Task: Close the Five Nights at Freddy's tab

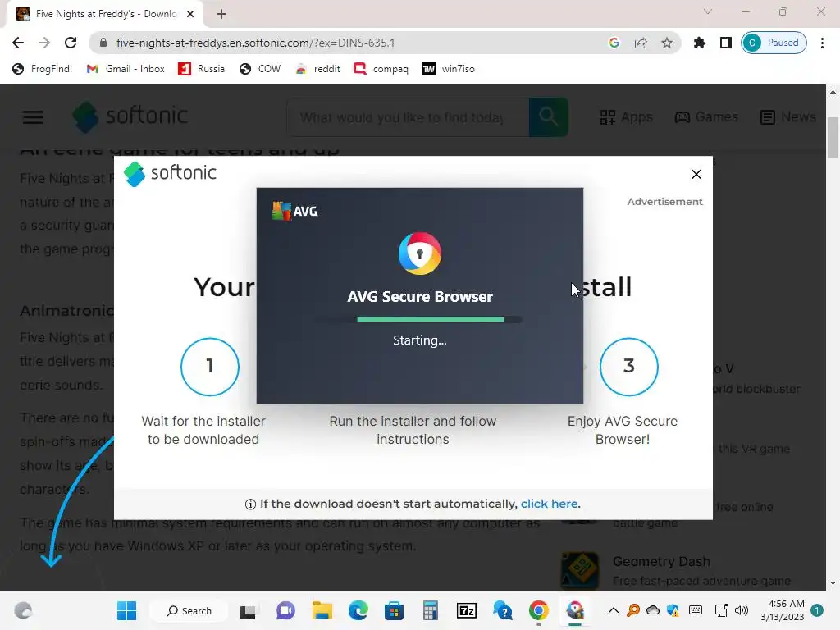Action: [x=190, y=15]
